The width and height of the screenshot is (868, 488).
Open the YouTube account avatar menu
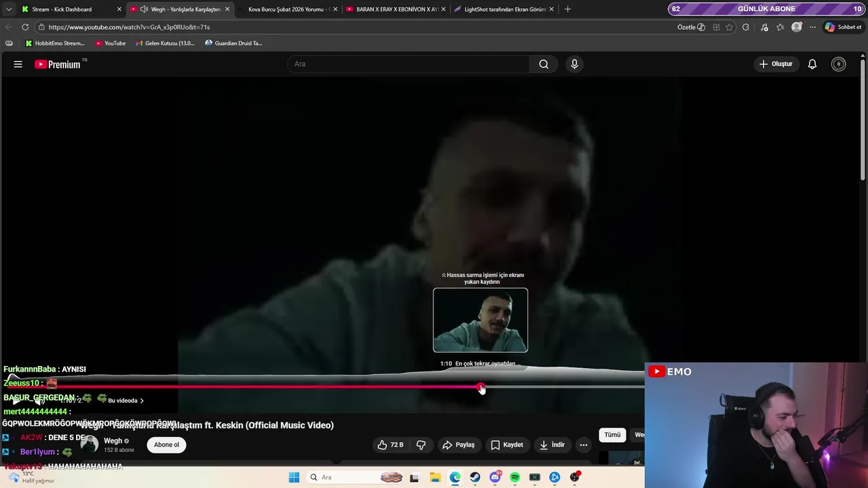click(x=839, y=64)
